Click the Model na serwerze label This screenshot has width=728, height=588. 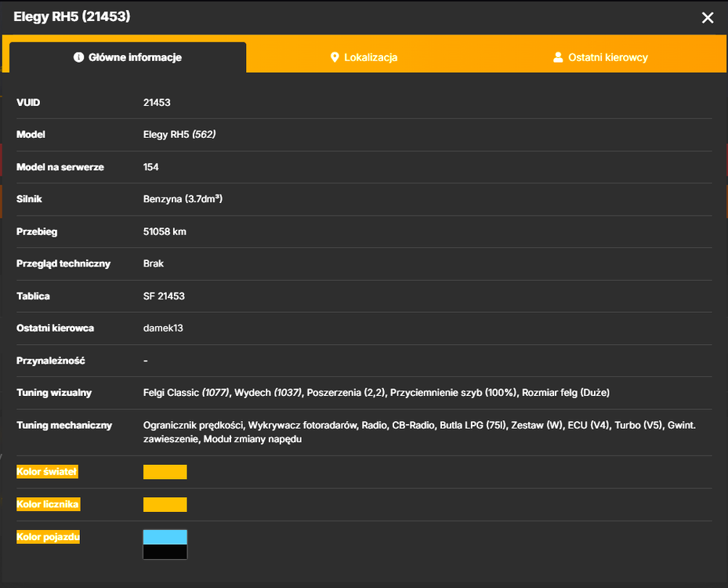pyautogui.click(x=60, y=167)
